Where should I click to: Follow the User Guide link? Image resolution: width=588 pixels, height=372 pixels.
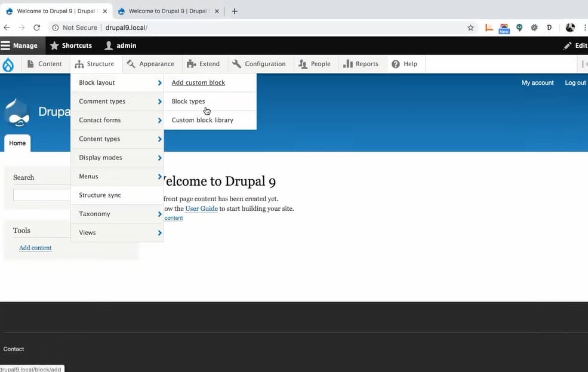click(201, 208)
